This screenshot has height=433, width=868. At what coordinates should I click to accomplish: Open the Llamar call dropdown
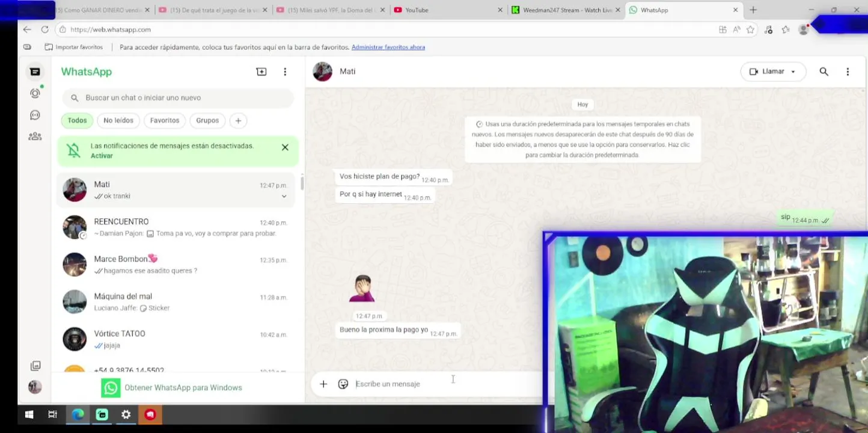tap(773, 72)
